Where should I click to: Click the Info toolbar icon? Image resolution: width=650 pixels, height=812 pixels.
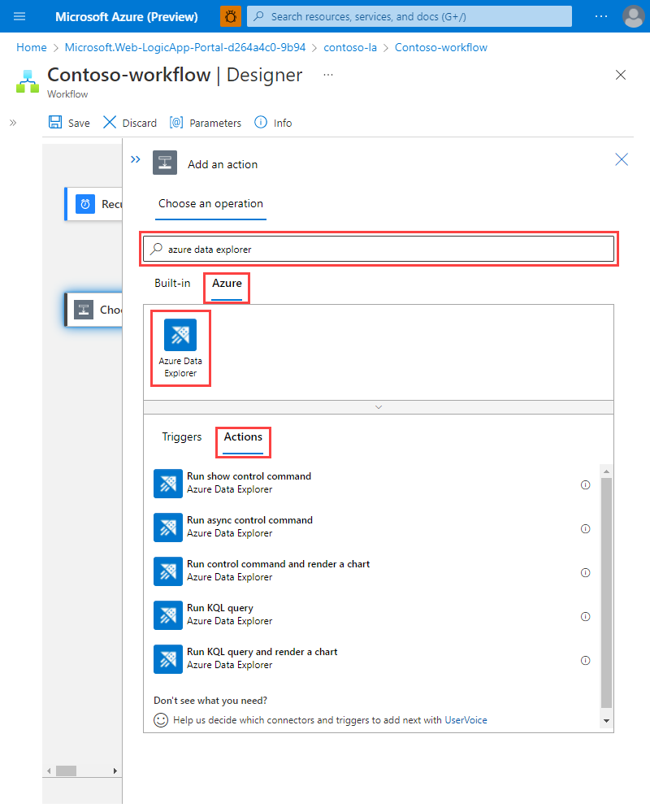258,122
